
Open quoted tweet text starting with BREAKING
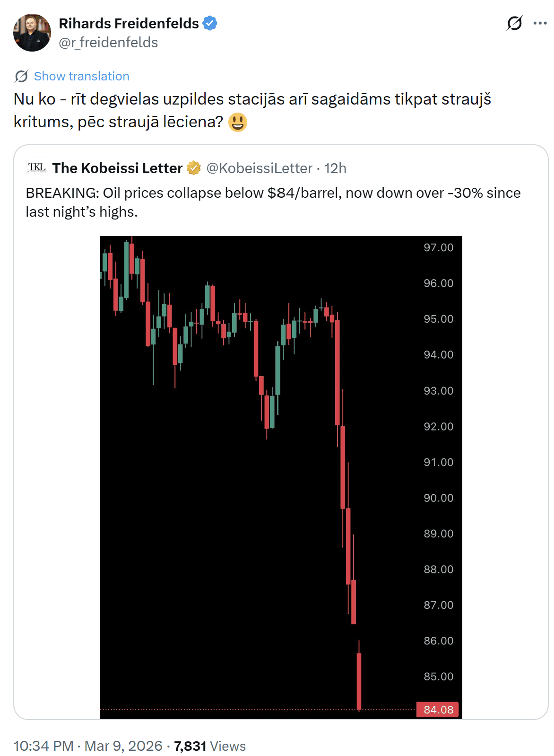tap(273, 202)
